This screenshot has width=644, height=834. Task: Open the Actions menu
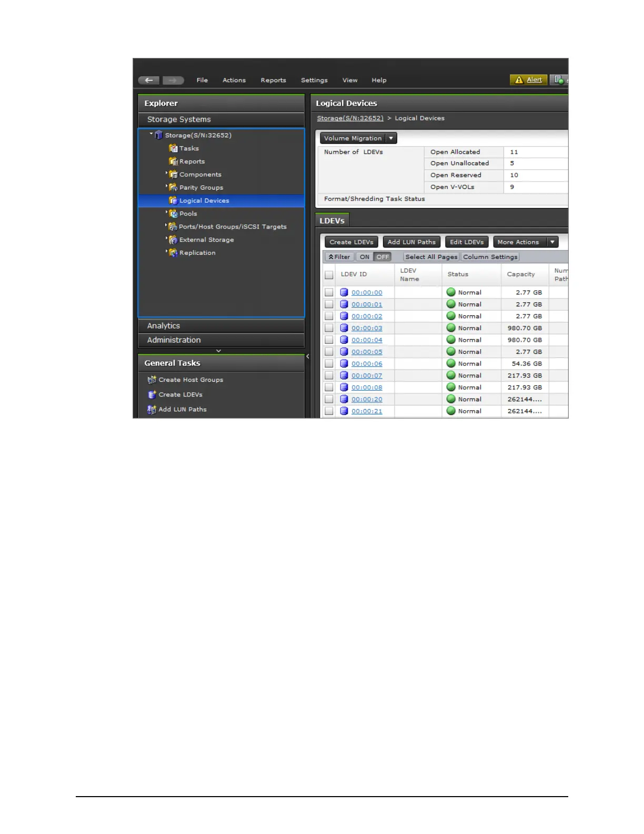click(234, 80)
